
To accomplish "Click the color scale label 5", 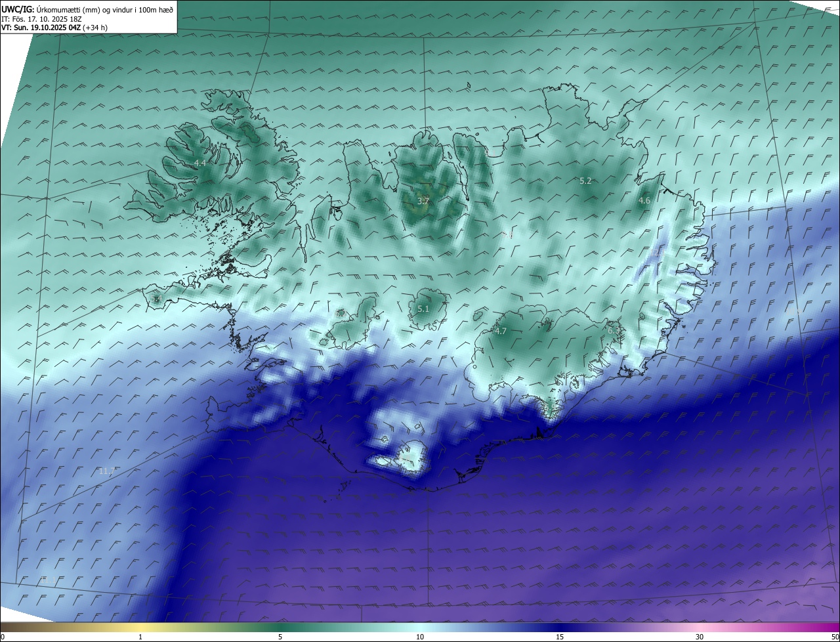I will [x=280, y=637].
